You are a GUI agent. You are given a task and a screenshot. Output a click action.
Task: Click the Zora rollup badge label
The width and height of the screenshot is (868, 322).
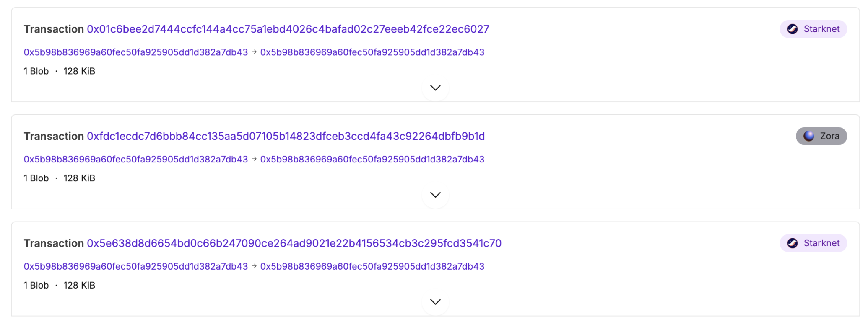821,136
